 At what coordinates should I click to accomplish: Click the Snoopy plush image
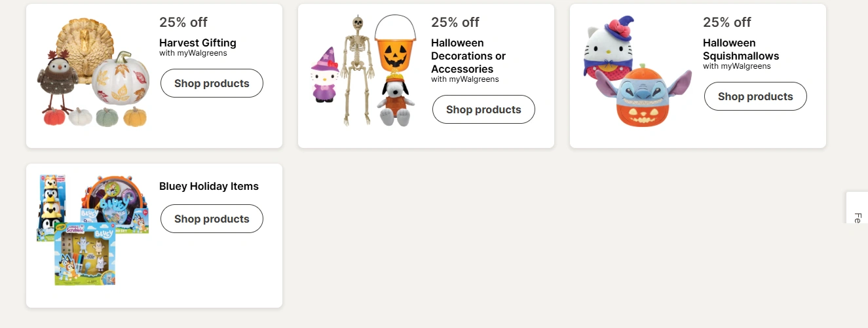(x=394, y=100)
